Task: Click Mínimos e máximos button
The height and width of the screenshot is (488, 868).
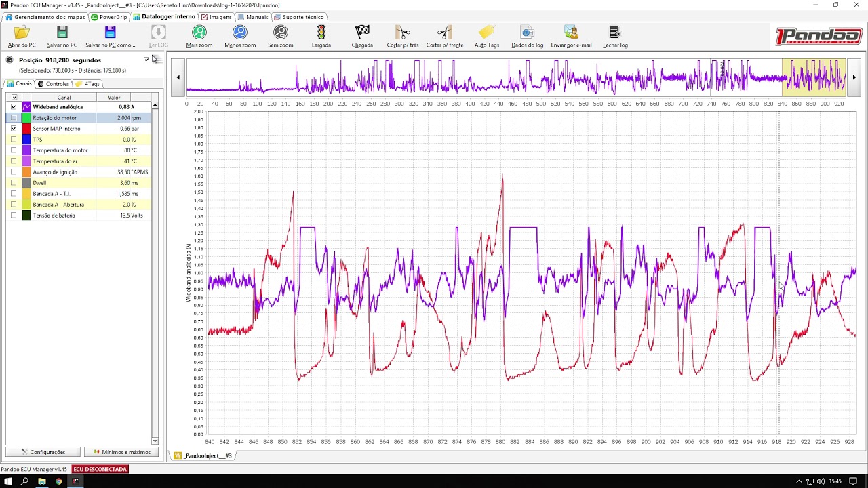Action: tap(121, 452)
